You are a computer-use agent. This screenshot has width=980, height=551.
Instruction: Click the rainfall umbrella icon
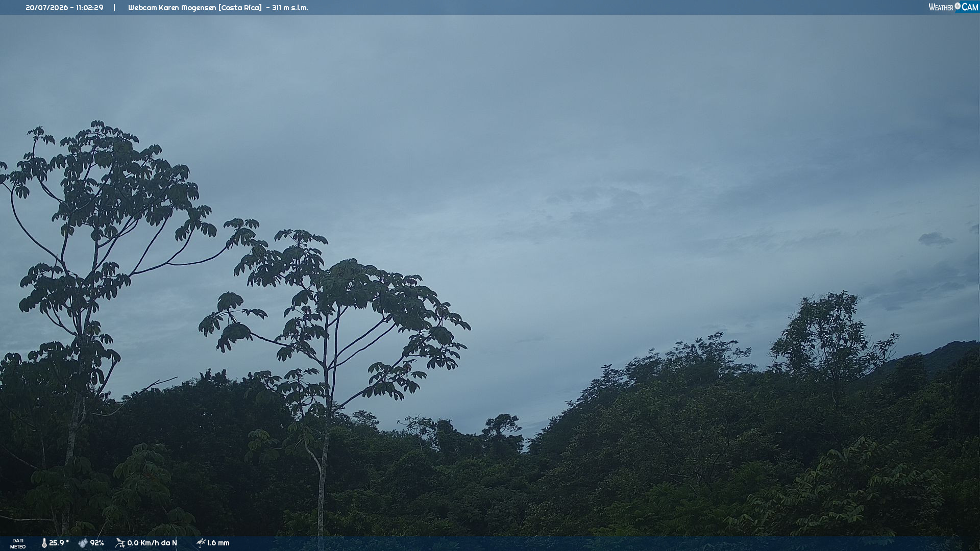(201, 543)
